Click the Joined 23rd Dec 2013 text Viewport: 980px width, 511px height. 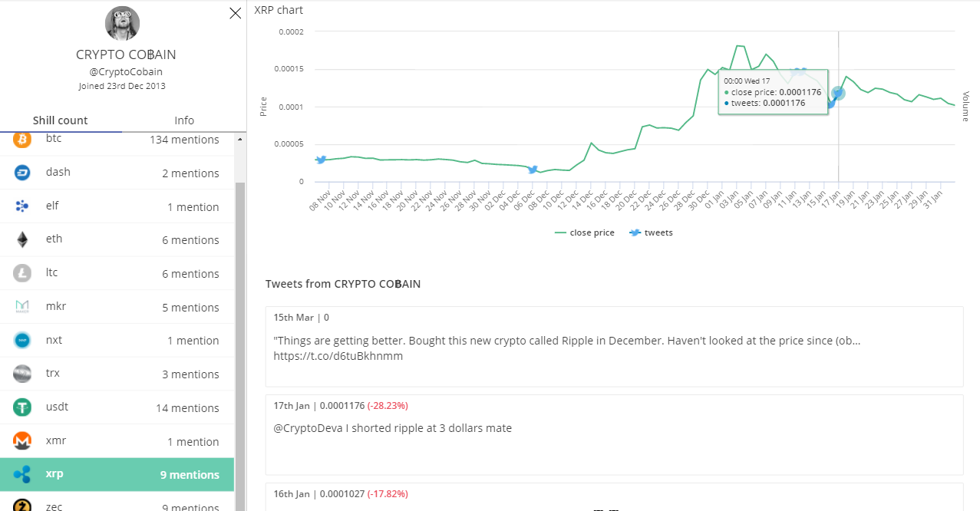122,86
